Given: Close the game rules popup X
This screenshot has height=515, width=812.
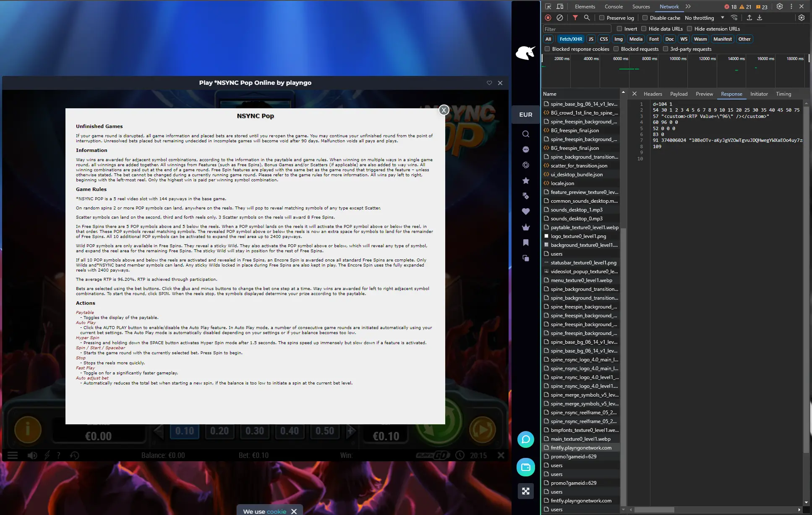Looking at the screenshot, I should click(444, 110).
